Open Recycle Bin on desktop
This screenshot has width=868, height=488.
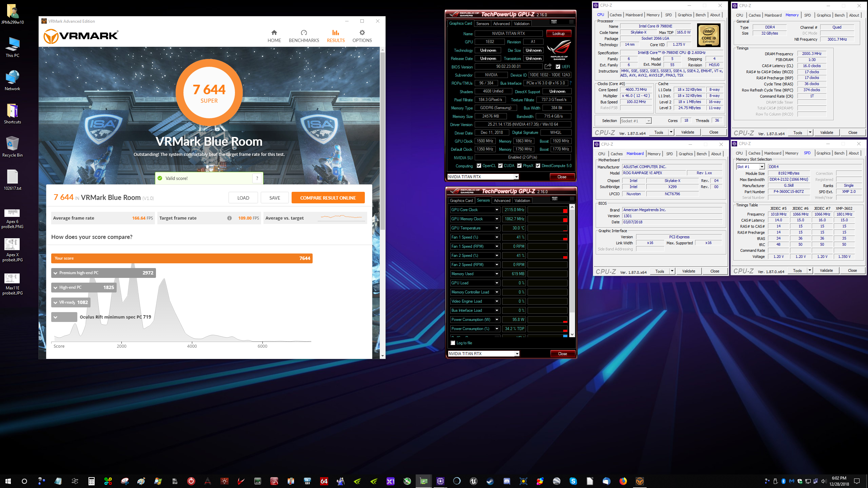click(x=13, y=146)
